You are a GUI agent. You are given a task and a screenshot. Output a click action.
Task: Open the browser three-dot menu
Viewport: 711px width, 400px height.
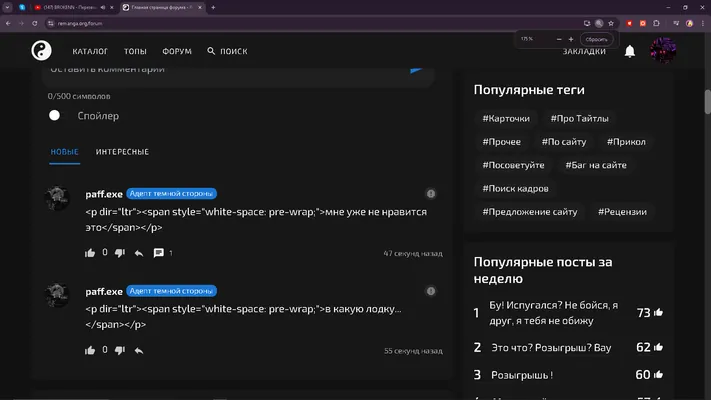(x=703, y=23)
